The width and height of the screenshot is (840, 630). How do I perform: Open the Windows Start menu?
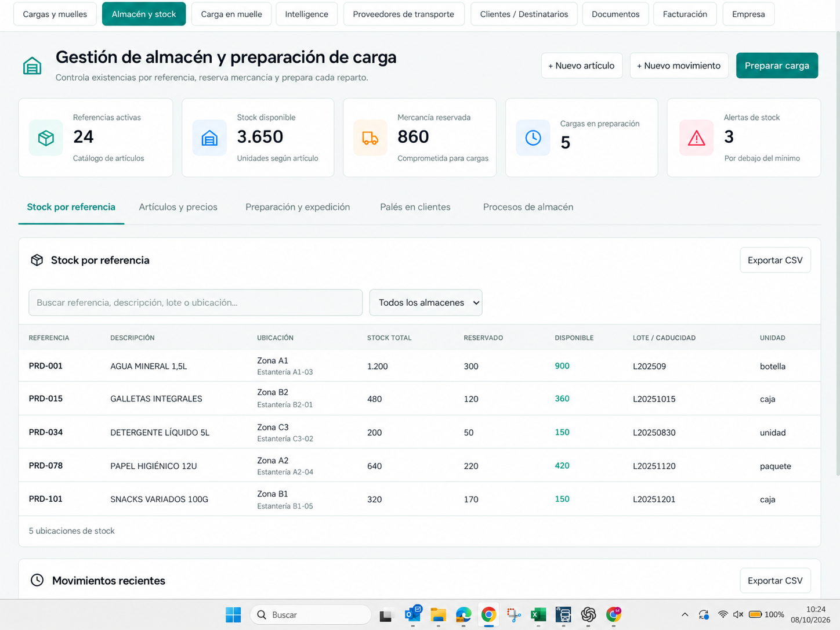pos(233,615)
